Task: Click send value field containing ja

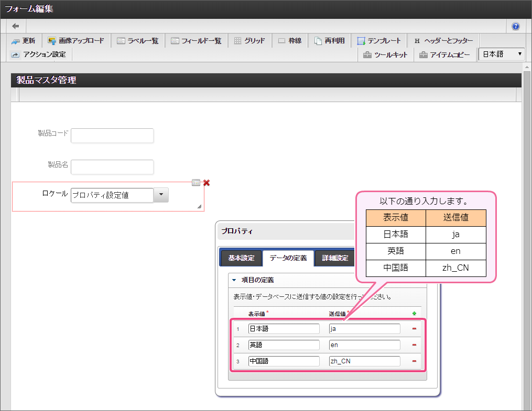Action: [365, 329]
